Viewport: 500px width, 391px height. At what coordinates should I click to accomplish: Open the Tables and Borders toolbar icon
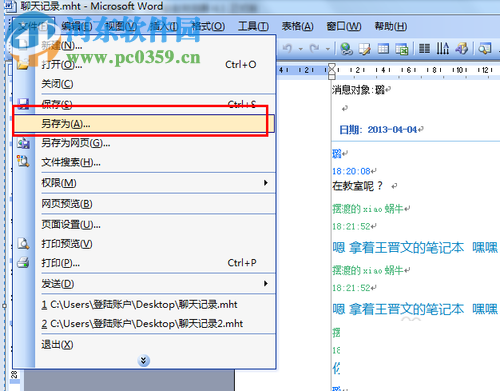[x=365, y=49]
